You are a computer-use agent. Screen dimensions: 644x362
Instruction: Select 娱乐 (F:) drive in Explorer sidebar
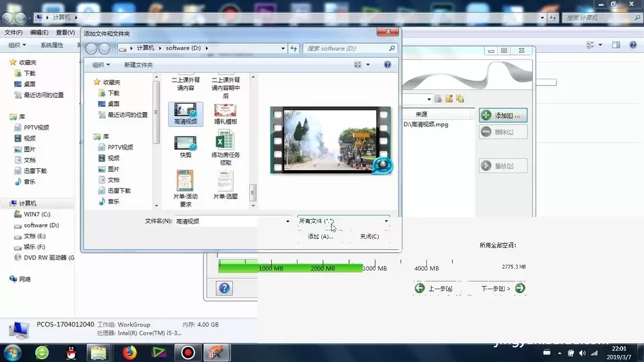point(30,247)
